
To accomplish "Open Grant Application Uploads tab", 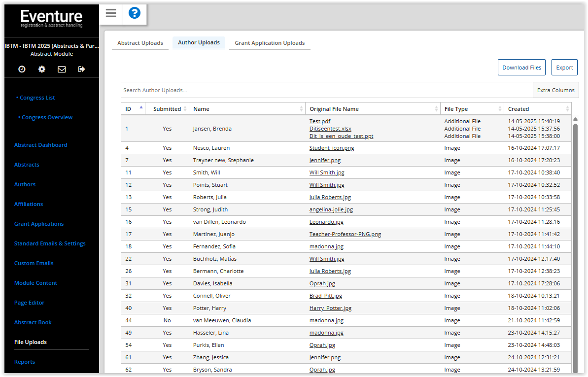I will point(270,43).
